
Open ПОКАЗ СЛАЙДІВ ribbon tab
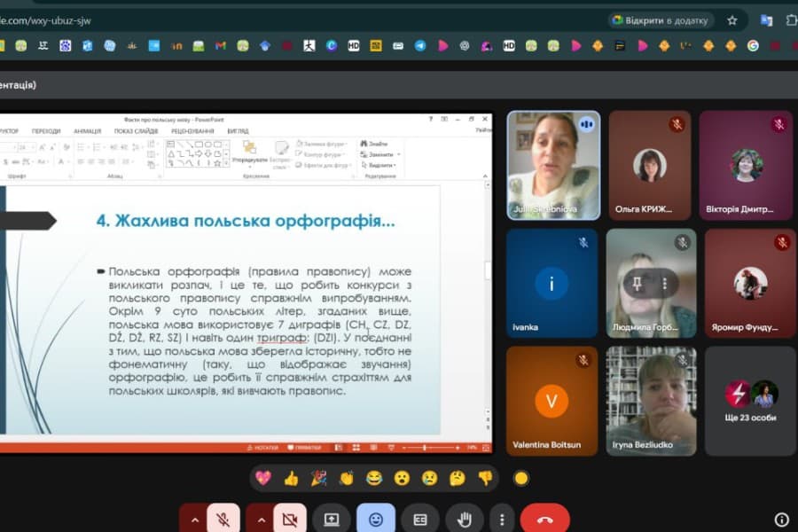coord(136,131)
